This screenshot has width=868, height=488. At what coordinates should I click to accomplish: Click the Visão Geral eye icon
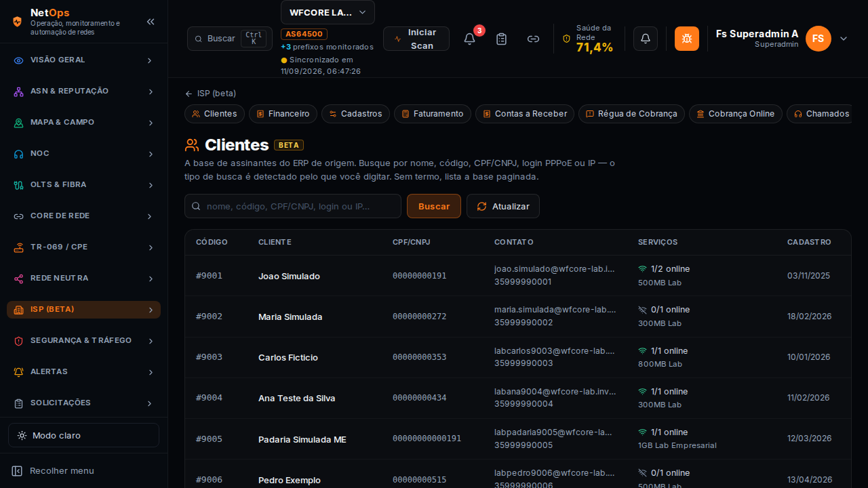[19, 60]
